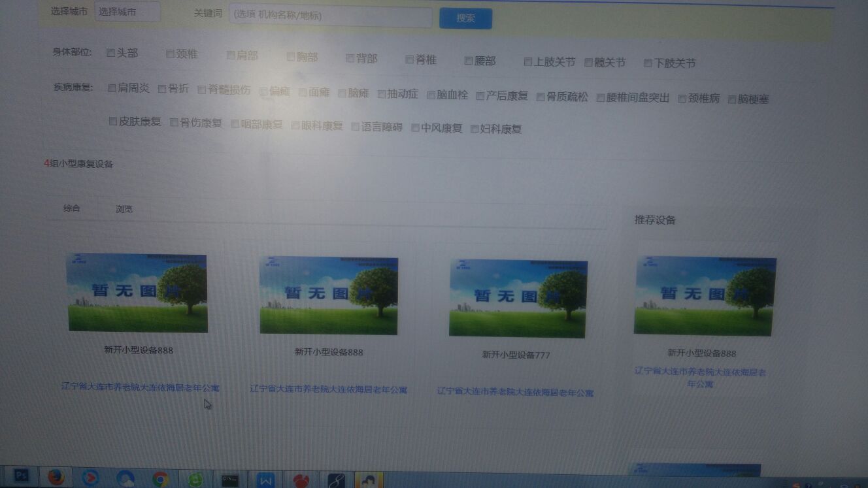Open Photoshop from the taskbar
The image size is (868, 488).
click(22, 476)
